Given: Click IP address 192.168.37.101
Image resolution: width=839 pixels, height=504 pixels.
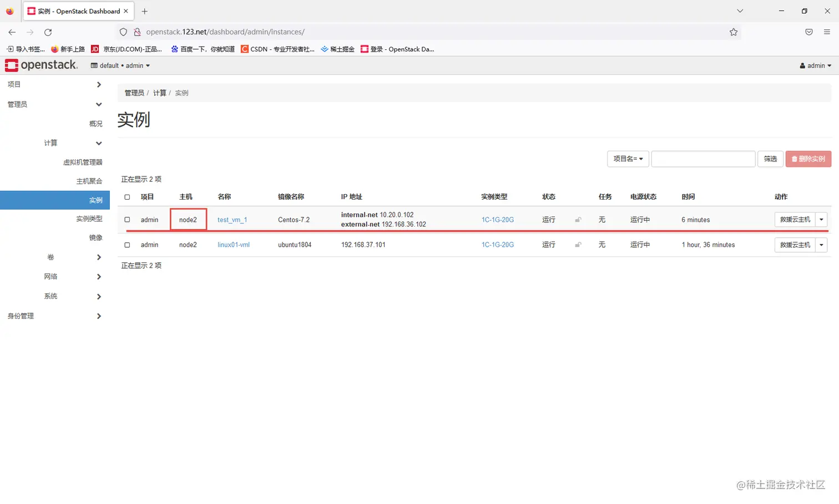Looking at the screenshot, I should (363, 245).
